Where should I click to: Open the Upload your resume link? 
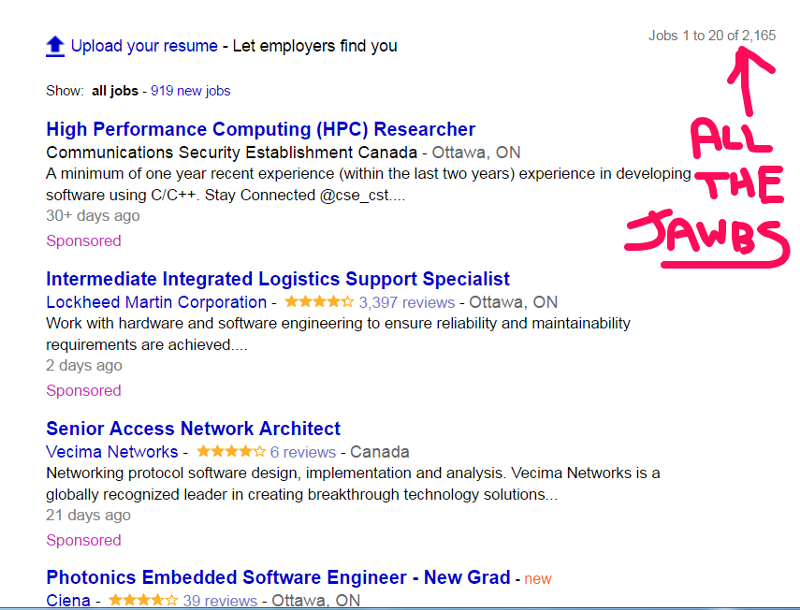tap(144, 46)
